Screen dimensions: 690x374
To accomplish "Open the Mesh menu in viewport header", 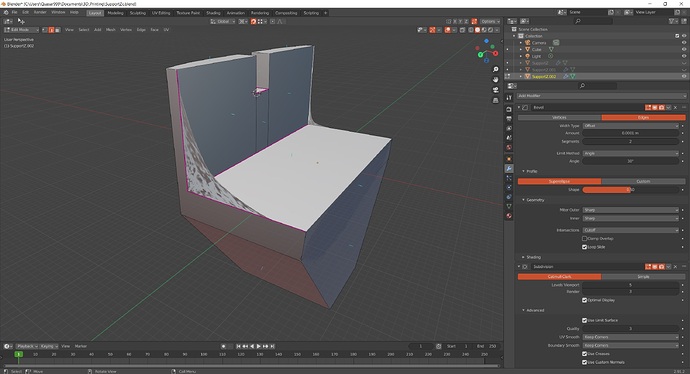I will (x=110, y=30).
